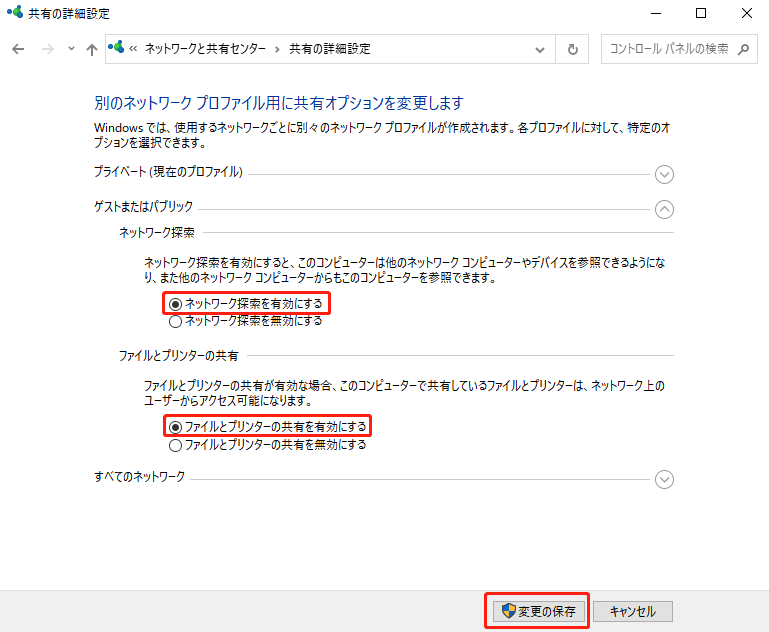Image resolution: width=769 pixels, height=632 pixels.
Task: Click the プライベート (現在のプロファイル) label
Action: [168, 172]
